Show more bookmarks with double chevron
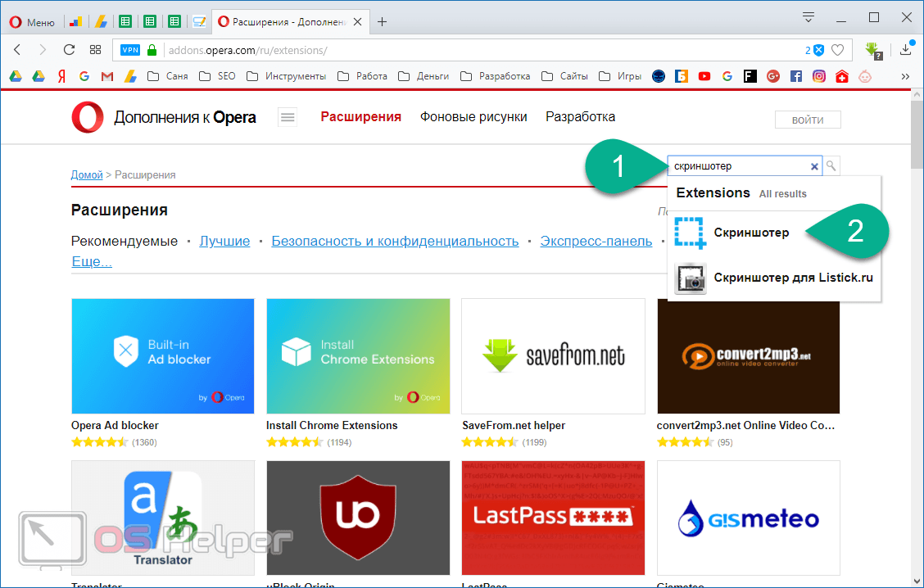Screen dimensions: 924x588 click(905, 76)
